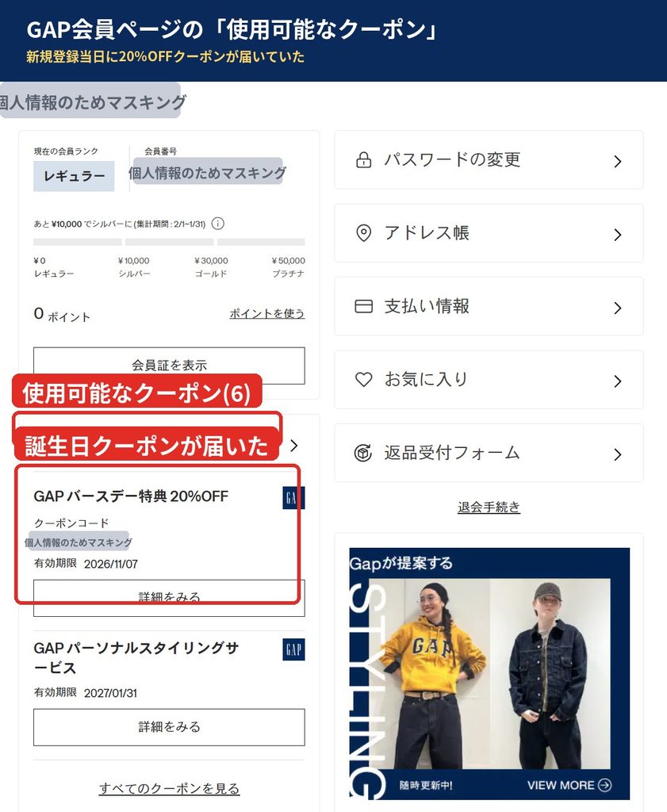Open 支払い情報 via its chevron
667x812 pixels.
[617, 308]
